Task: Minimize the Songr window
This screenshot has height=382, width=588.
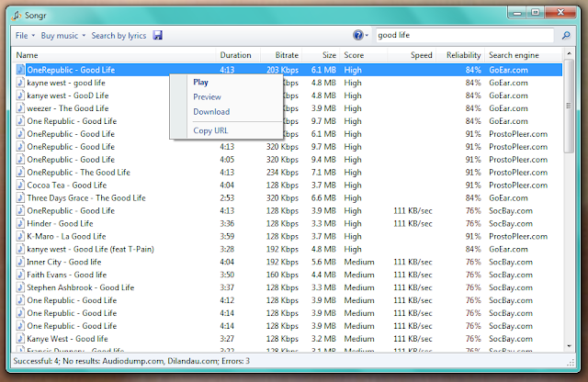Action: (517, 13)
